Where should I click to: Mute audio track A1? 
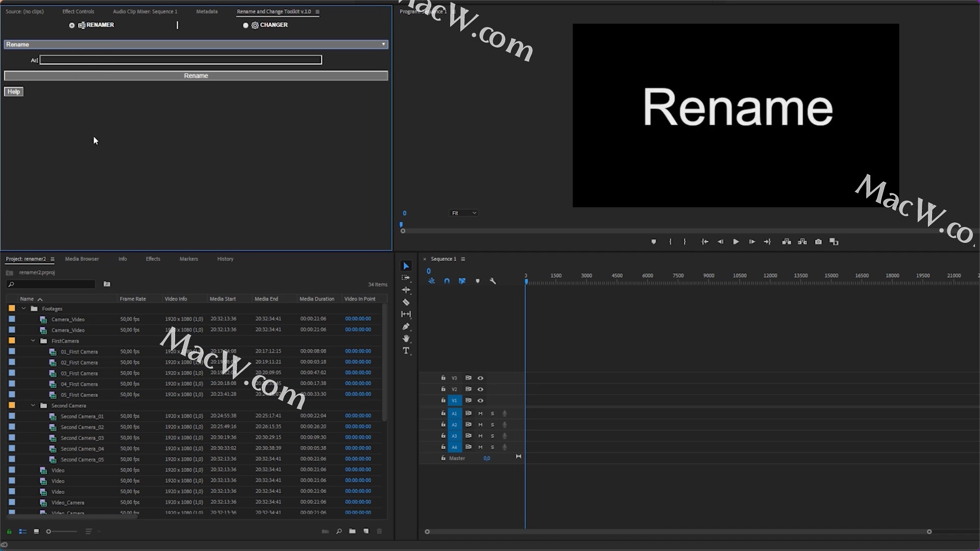(x=480, y=414)
